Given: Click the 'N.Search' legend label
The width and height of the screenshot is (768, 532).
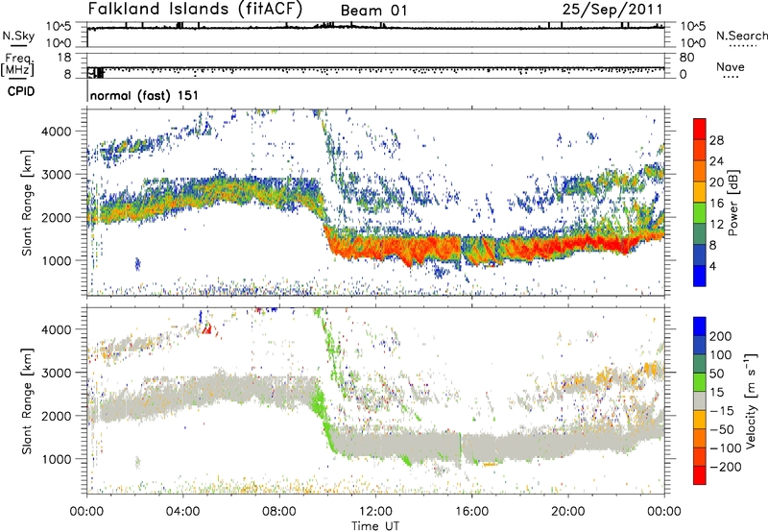Looking at the screenshot, I should (741, 36).
